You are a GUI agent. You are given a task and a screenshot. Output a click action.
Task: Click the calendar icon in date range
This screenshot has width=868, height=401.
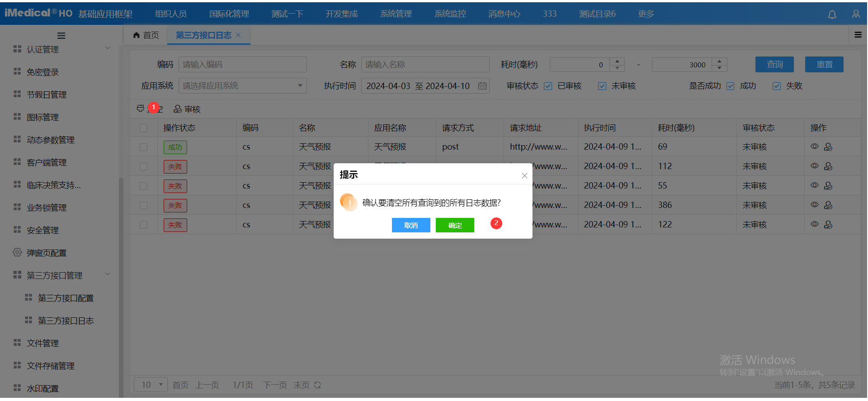[482, 86]
